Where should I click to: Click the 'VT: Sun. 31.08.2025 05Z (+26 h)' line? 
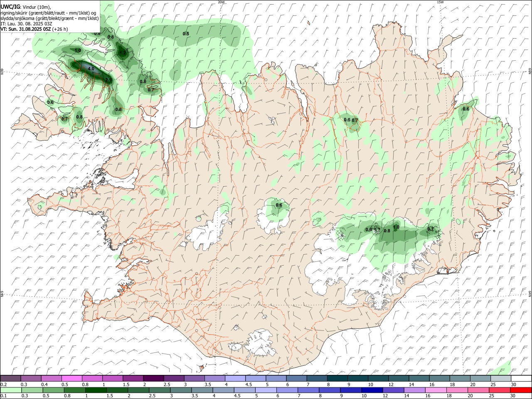click(34, 29)
